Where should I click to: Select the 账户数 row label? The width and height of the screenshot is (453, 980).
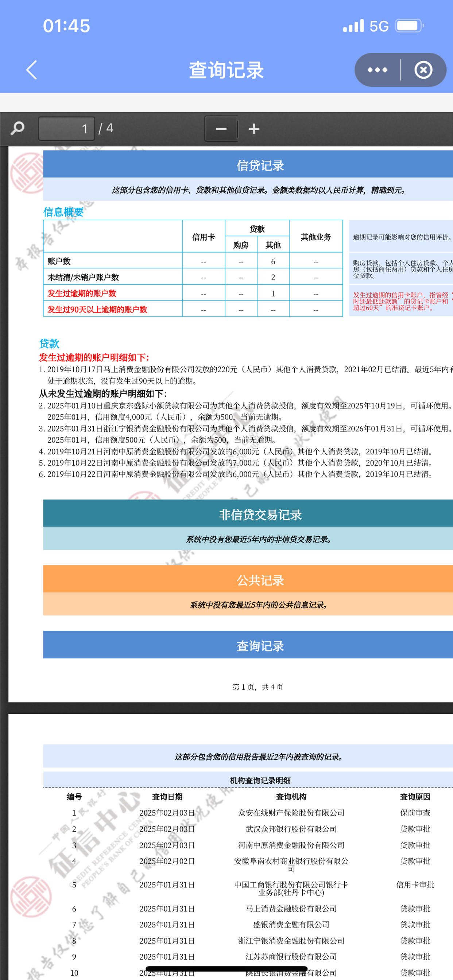pos(59,261)
